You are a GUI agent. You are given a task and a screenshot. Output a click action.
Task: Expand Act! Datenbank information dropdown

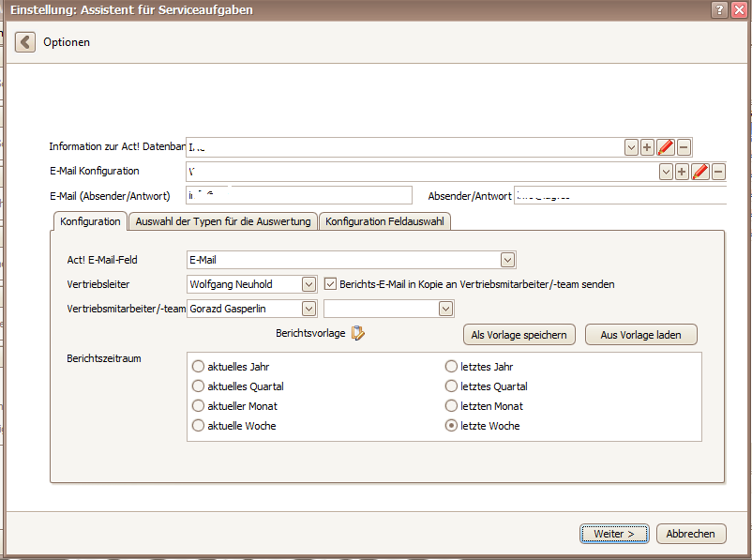[x=631, y=147]
